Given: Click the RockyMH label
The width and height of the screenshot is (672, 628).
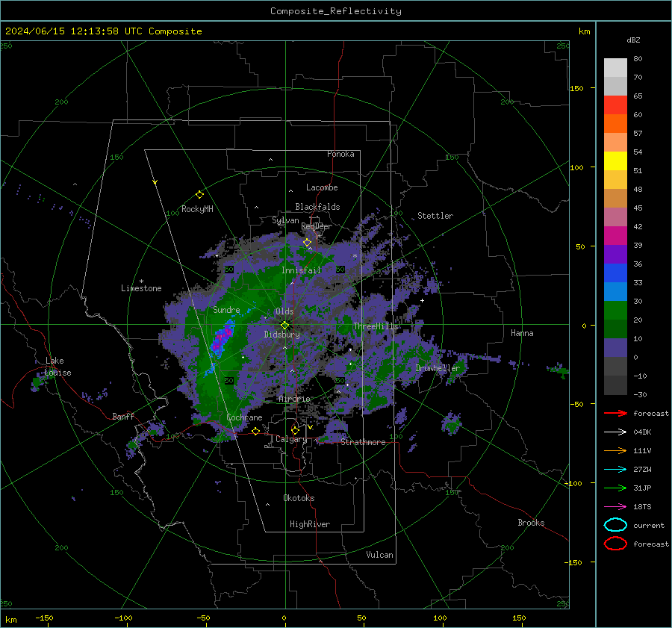Looking at the screenshot, I should pos(197,209).
